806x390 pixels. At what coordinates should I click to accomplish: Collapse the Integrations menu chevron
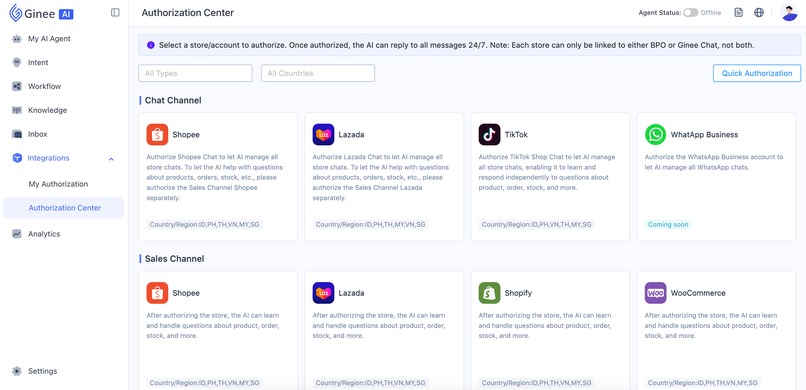pyautogui.click(x=111, y=159)
